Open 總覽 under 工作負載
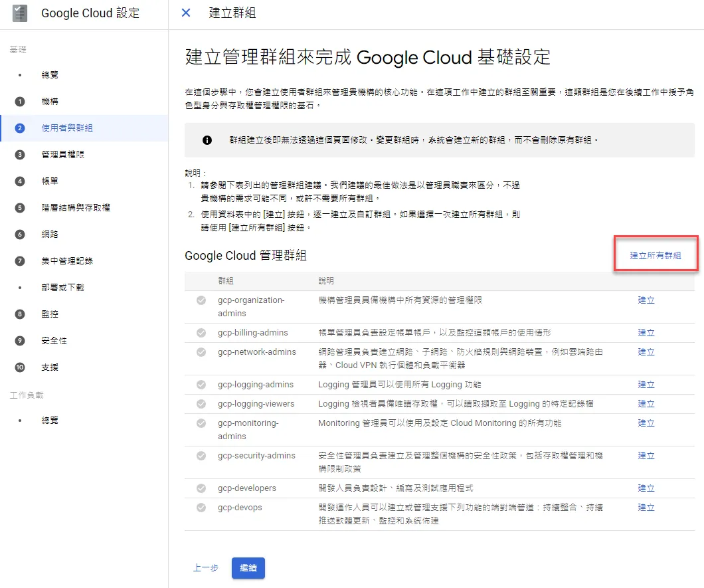This screenshot has width=704, height=588. (50, 421)
